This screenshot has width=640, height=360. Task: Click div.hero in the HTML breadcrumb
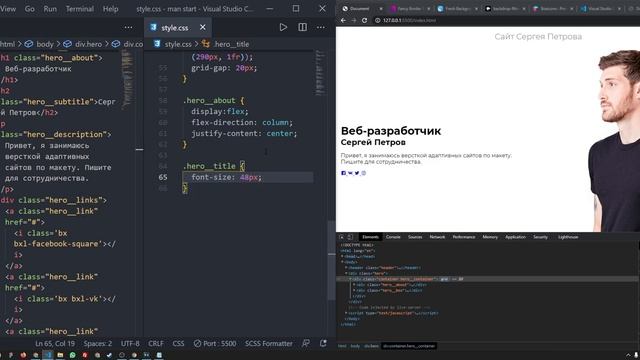tap(88, 44)
